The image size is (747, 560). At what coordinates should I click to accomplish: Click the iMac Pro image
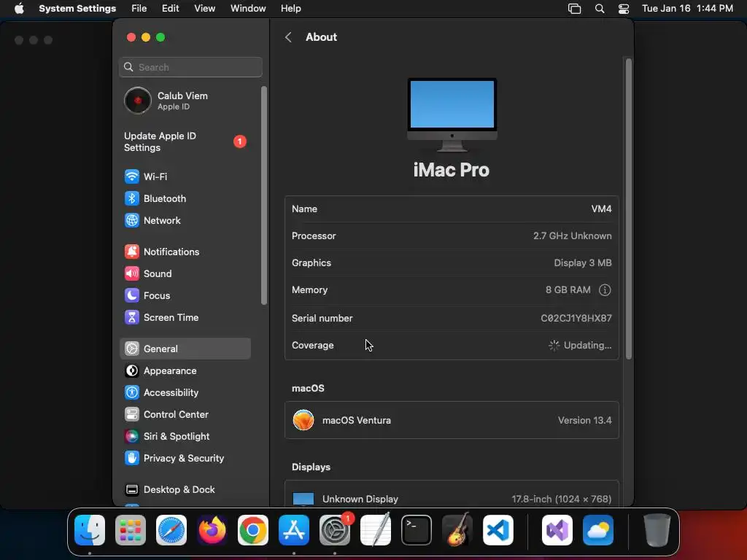[452, 114]
